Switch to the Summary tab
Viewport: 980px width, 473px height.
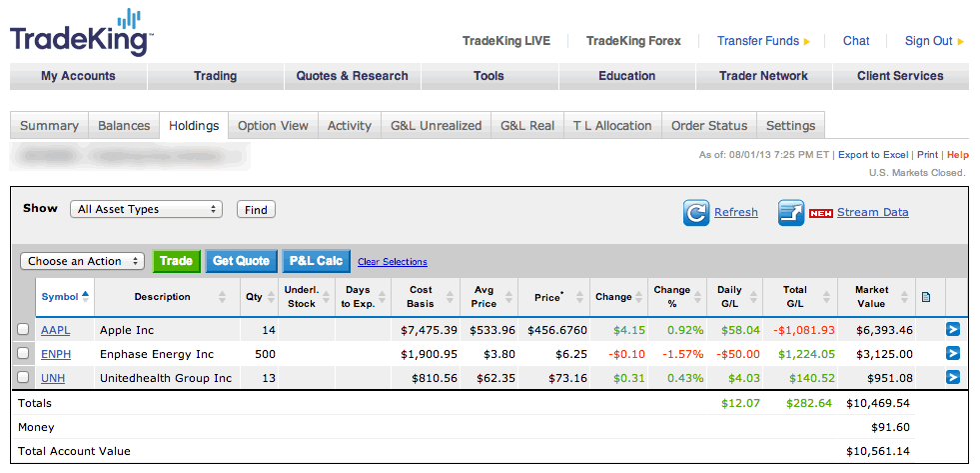[x=49, y=126]
